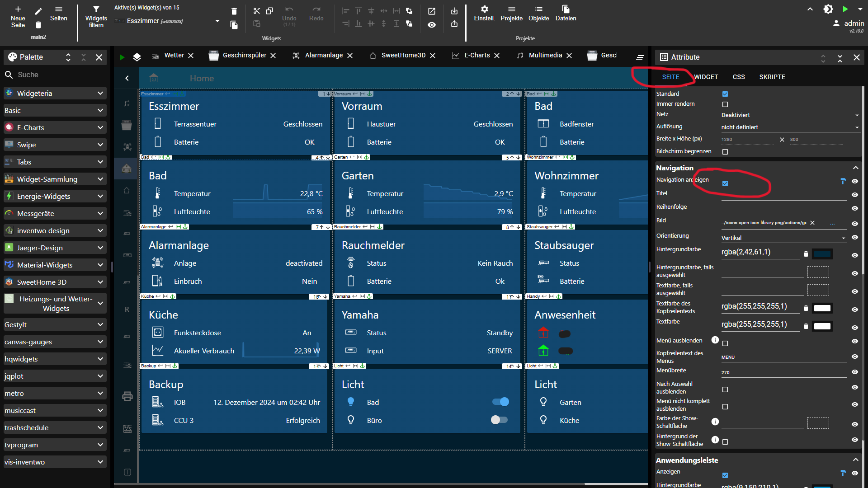Open the Auflösung dropdown

(790, 127)
